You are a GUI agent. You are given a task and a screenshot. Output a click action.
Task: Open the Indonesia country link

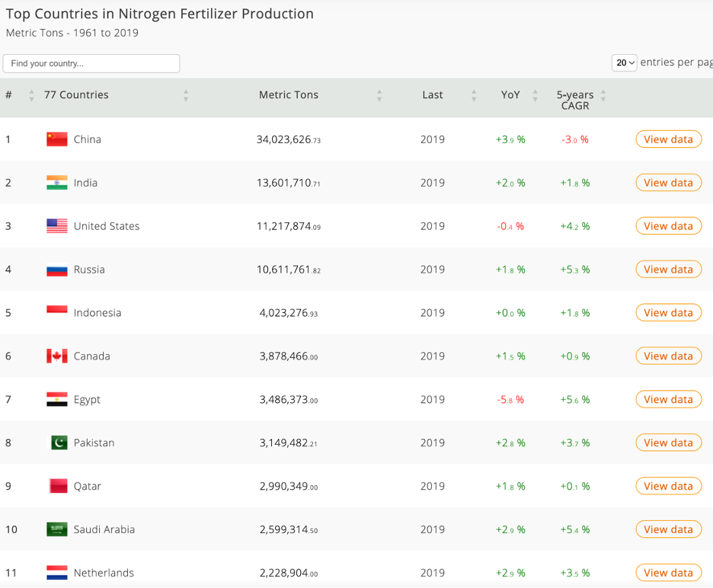coord(98,313)
